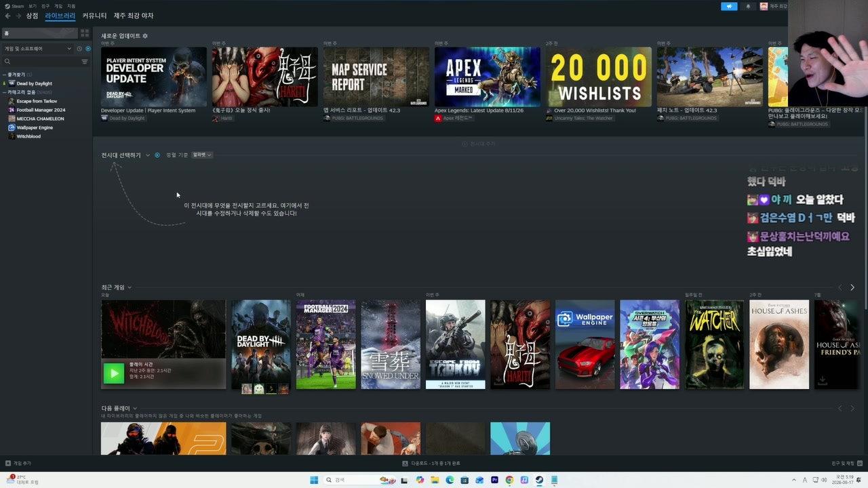Open the Steam menu in the menu bar

click(16, 6)
